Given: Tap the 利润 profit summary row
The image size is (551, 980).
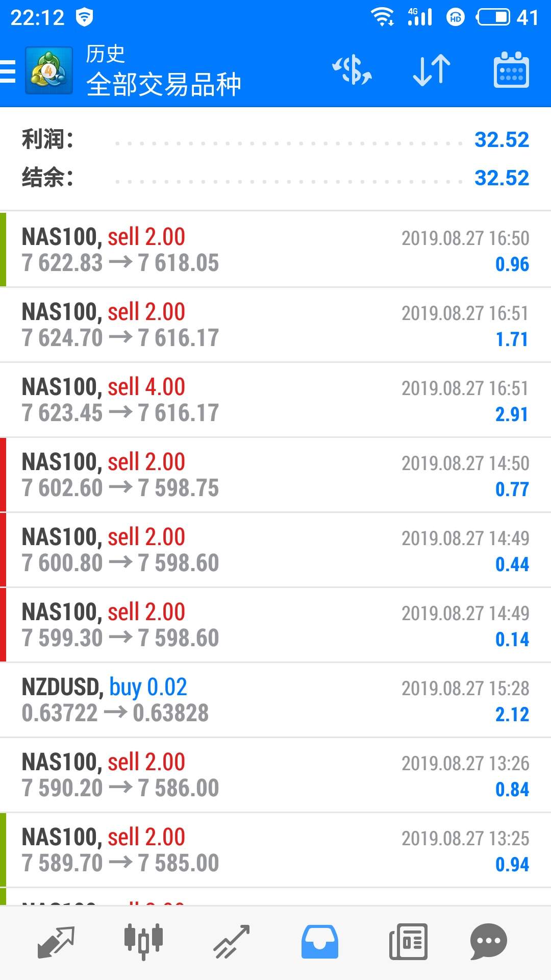Looking at the screenshot, I should [275, 139].
